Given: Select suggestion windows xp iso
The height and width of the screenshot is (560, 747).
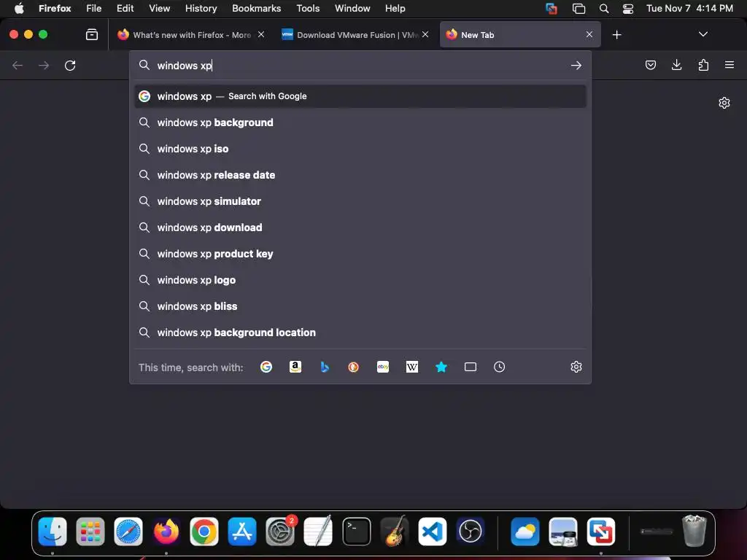Looking at the screenshot, I should (x=360, y=149).
